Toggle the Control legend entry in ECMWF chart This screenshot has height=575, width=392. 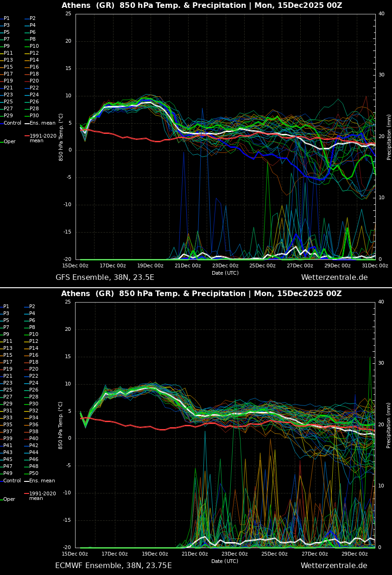click(12, 481)
